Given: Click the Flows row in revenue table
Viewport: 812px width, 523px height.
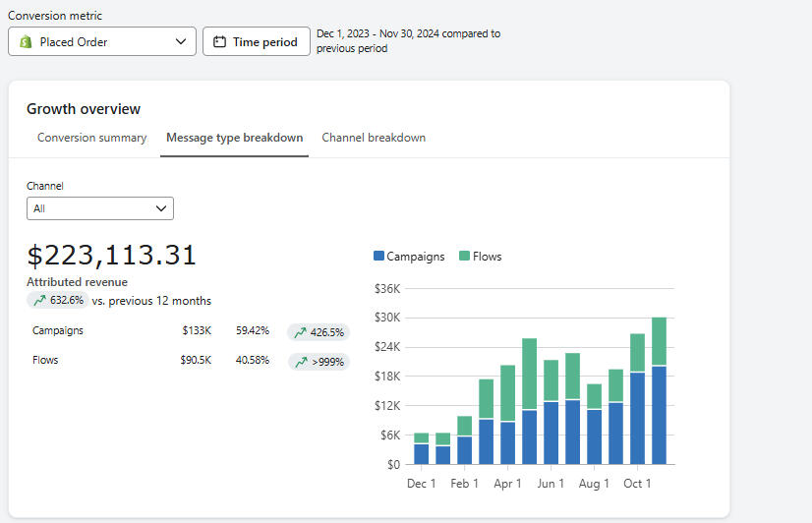Looking at the screenshot, I should pos(45,361).
